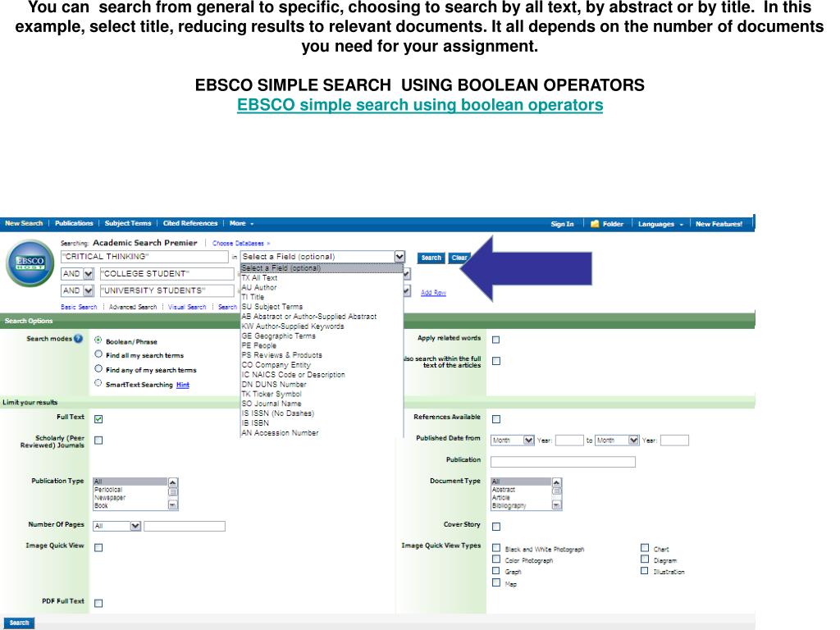Image resolution: width=840 pixels, height=630 pixels.
Task: Check Black and White Photograph type
Action: point(496,548)
